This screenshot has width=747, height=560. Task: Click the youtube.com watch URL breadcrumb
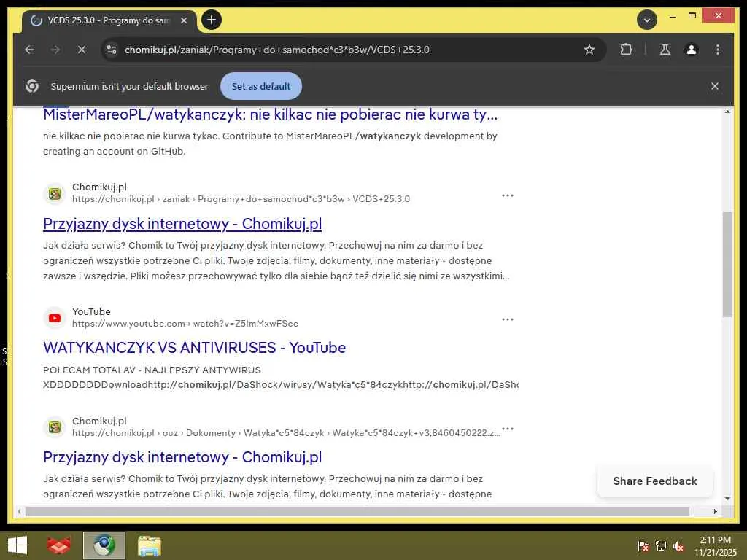pyautogui.click(x=185, y=324)
